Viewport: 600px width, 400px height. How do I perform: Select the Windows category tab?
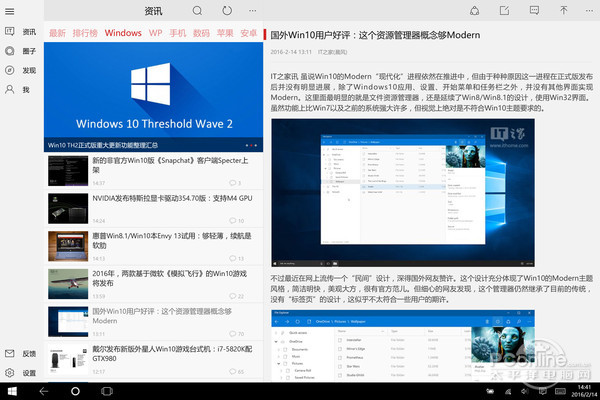123,33
